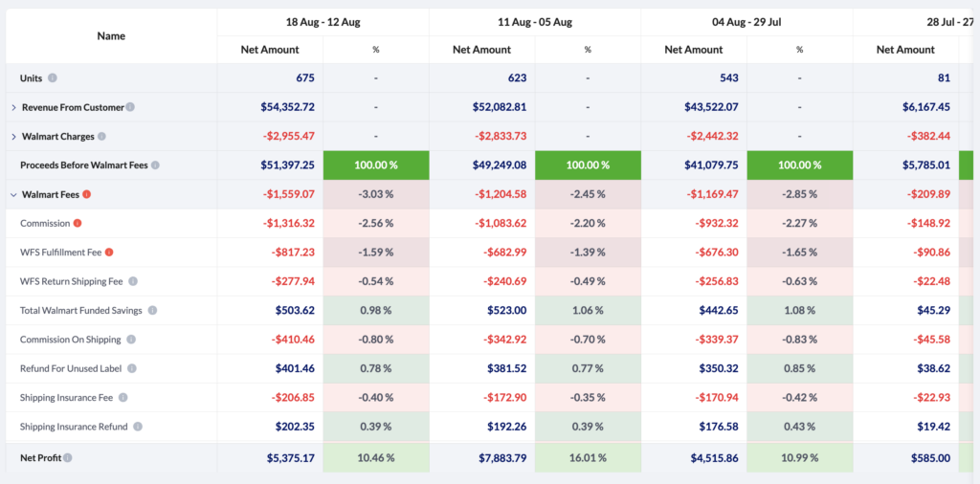This screenshot has height=484, width=980.
Task: Expand the Revenue From Customer row
Action: pos(13,107)
